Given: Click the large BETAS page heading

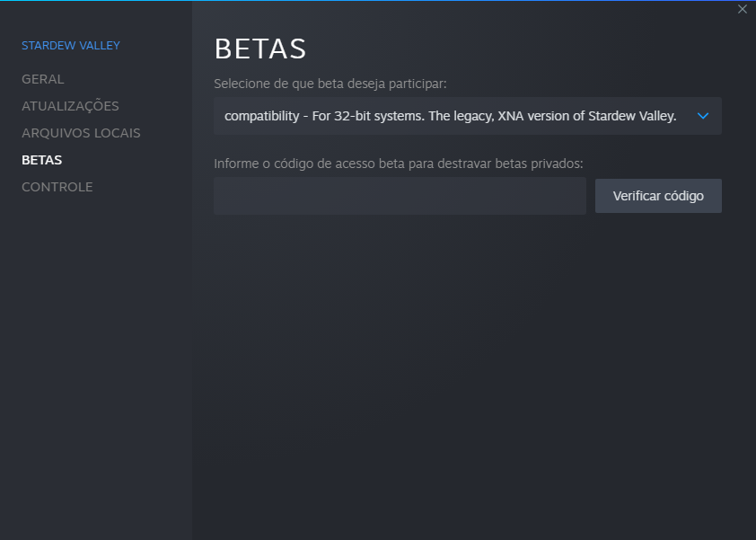Looking at the screenshot, I should pos(260,49).
